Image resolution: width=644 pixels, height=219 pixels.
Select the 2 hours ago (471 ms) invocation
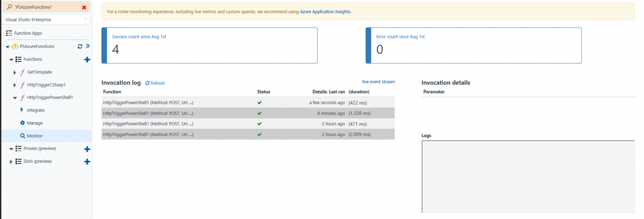tap(248, 124)
